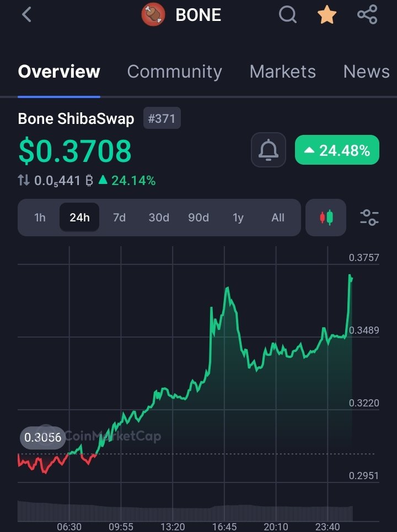This screenshot has width=397, height=532.
Task: Tap the 0.3056 opening price label
Action: (43, 437)
